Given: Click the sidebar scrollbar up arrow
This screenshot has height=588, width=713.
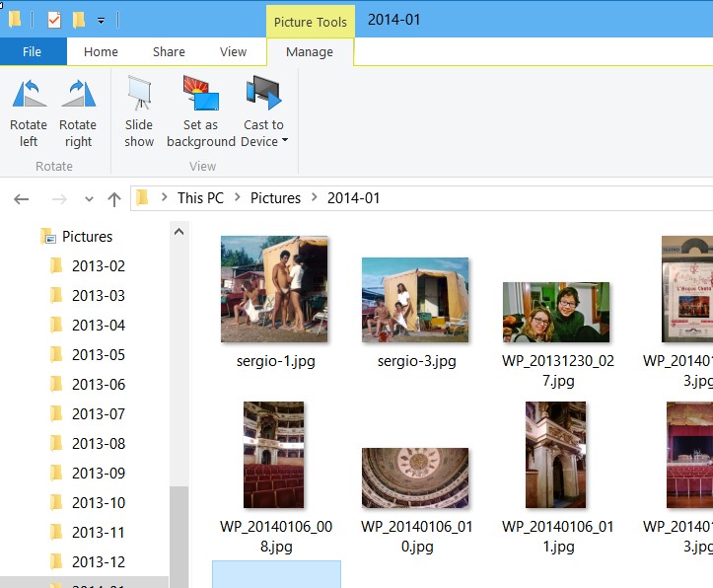Looking at the screenshot, I should 178,232.
